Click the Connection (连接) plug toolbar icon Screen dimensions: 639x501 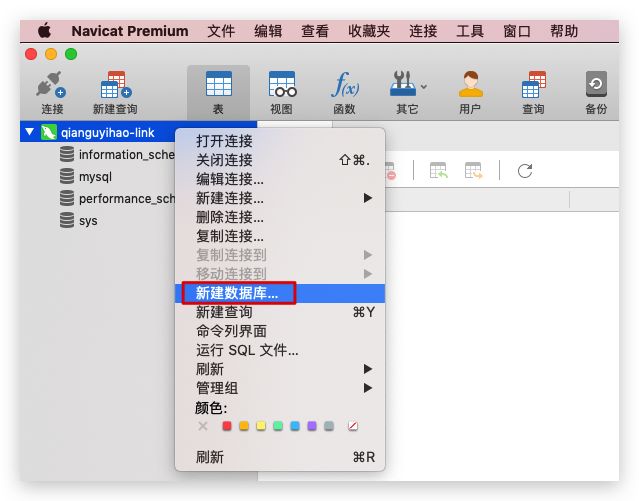(51, 84)
